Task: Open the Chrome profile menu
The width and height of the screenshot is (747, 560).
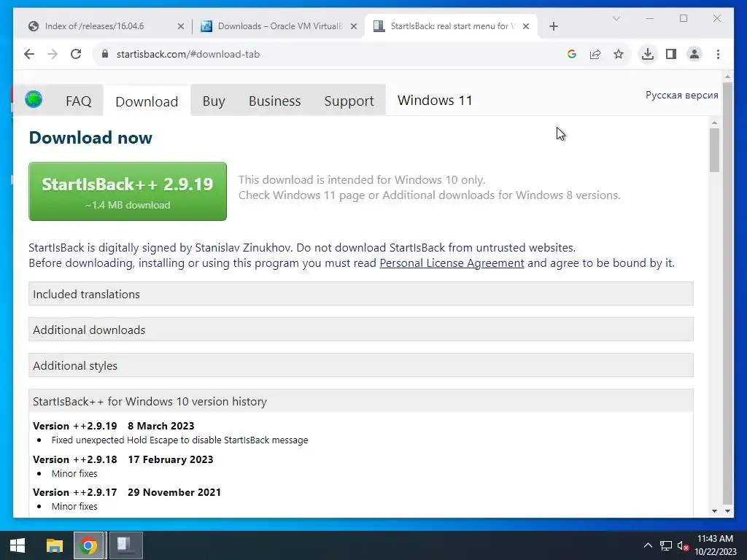Action: [694, 54]
